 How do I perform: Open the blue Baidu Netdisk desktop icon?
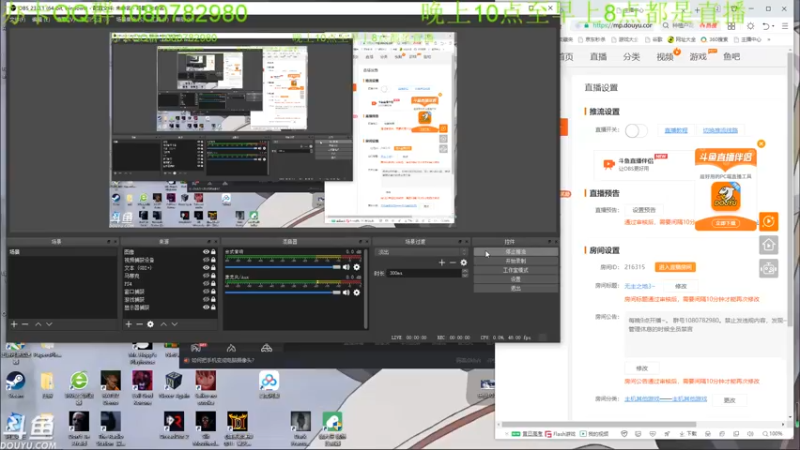(269, 384)
